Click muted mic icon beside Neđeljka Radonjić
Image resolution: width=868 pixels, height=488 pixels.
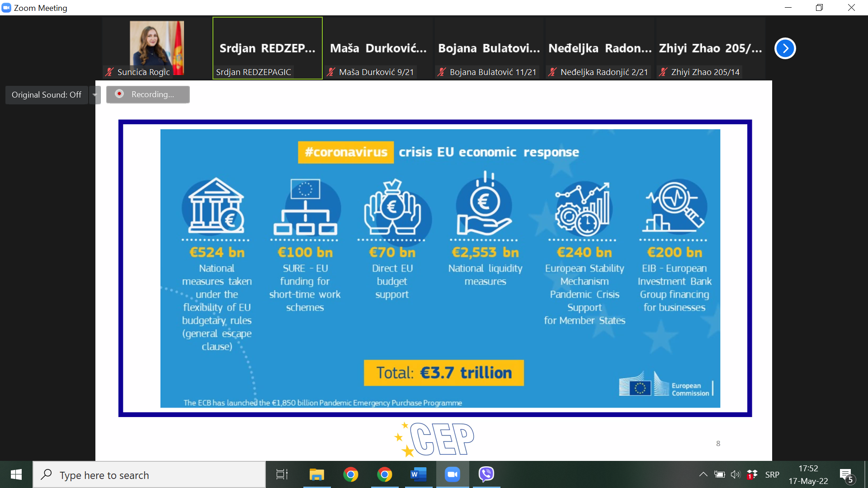552,72
